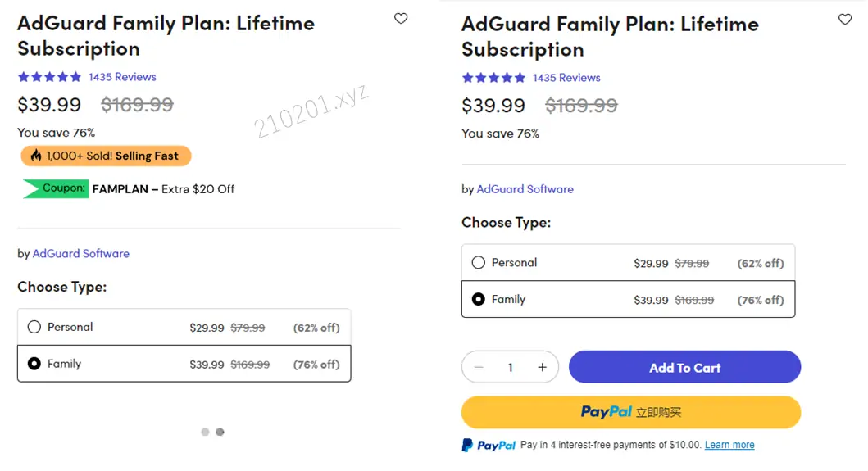The height and width of the screenshot is (471, 868).
Task: Click the quantity input field
Action: pos(510,368)
